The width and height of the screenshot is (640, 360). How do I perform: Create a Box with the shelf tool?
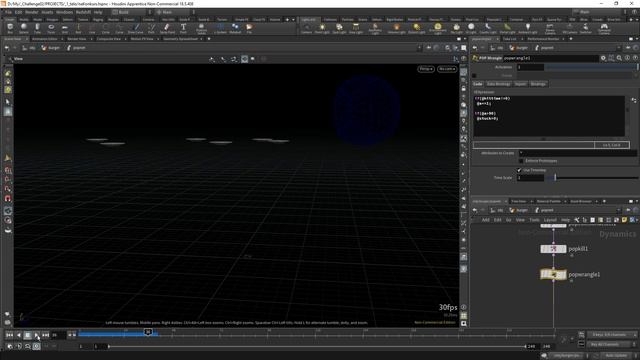(10, 28)
